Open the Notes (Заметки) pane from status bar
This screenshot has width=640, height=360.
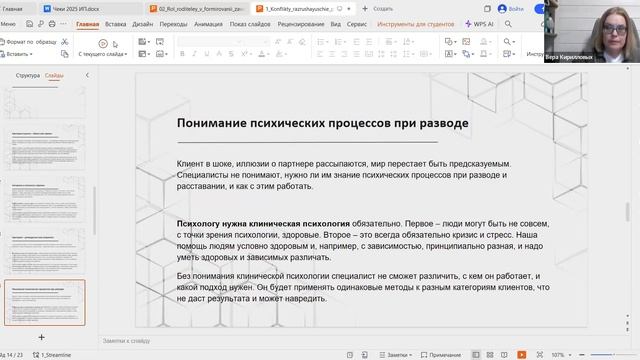coord(396,355)
